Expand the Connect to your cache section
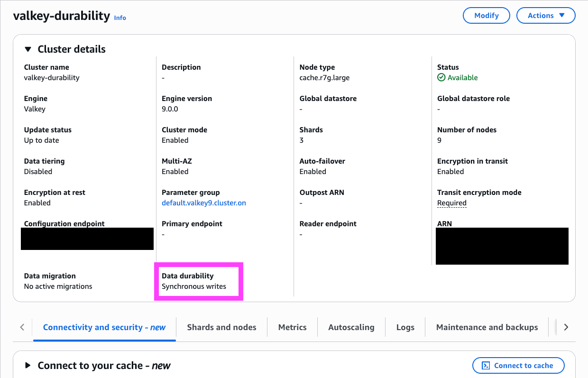This screenshot has height=378, width=588. 28,366
